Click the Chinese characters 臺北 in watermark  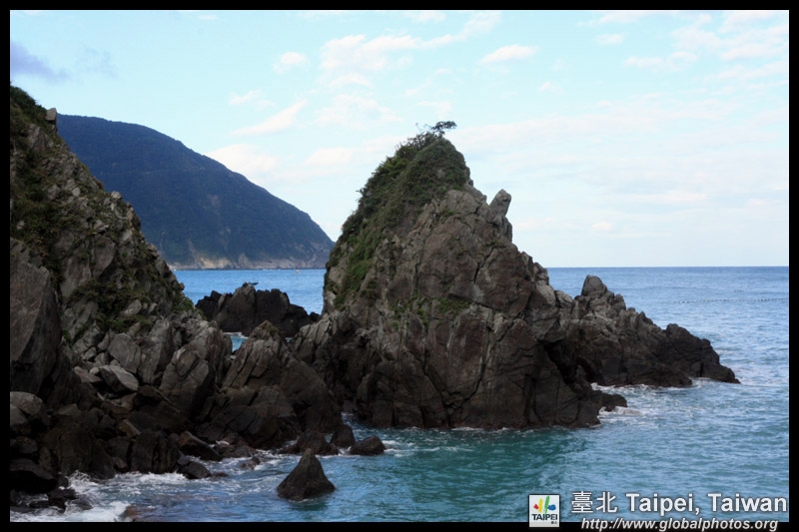595,503
